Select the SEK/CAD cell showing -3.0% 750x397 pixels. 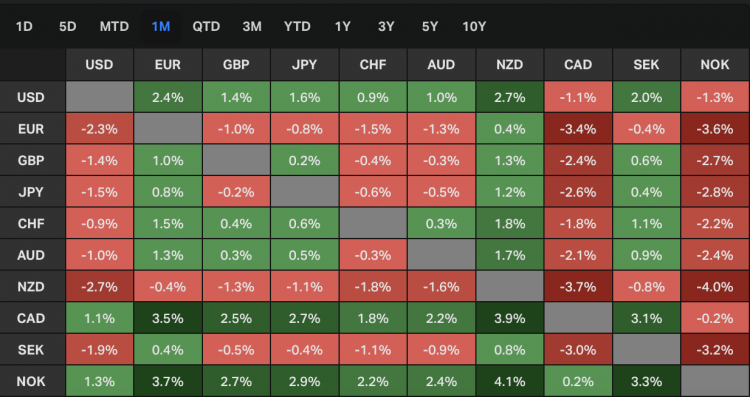click(578, 350)
